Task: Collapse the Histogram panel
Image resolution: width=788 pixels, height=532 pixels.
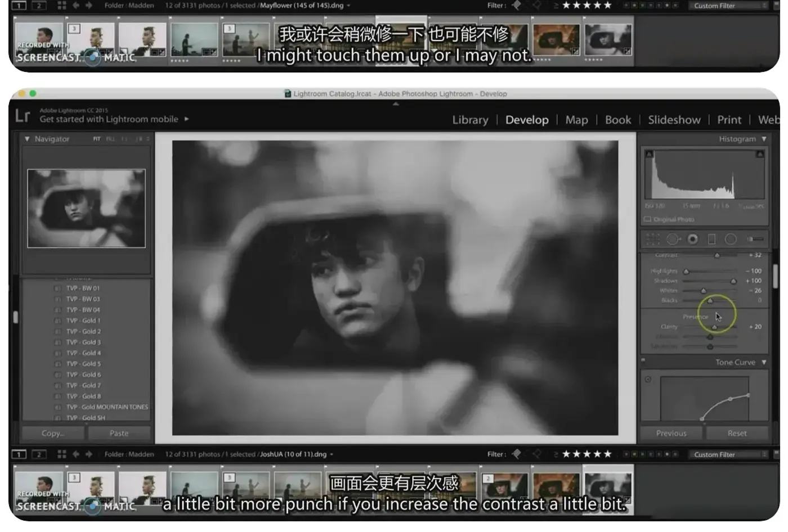Action: [x=764, y=139]
